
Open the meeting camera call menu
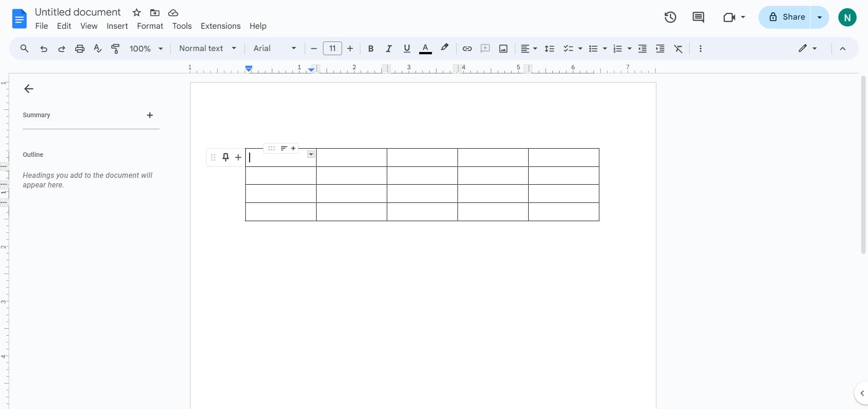pos(734,17)
